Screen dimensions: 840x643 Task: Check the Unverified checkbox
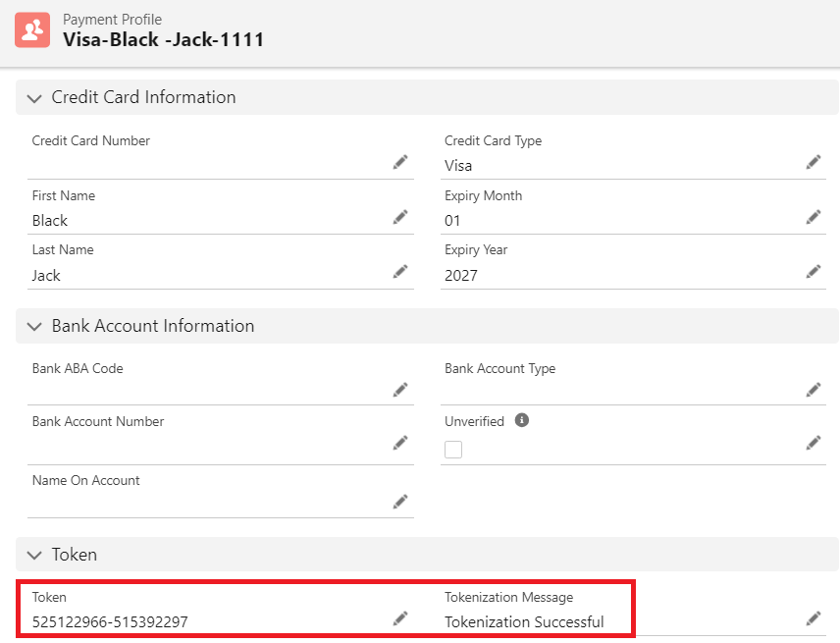(x=453, y=450)
